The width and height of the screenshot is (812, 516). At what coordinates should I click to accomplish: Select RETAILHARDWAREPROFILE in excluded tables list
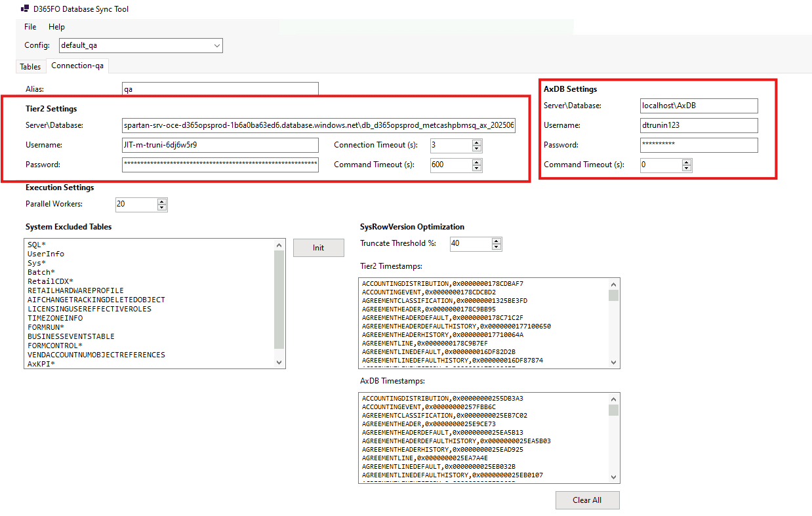pyautogui.click(x=75, y=290)
